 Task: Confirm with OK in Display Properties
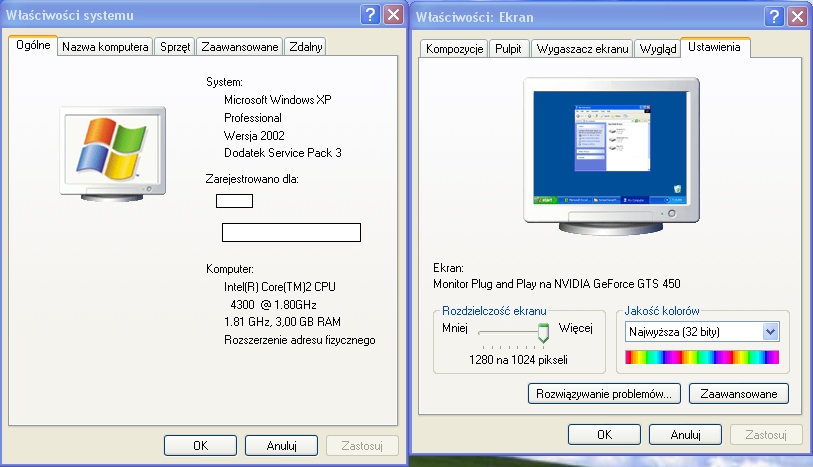(604, 434)
